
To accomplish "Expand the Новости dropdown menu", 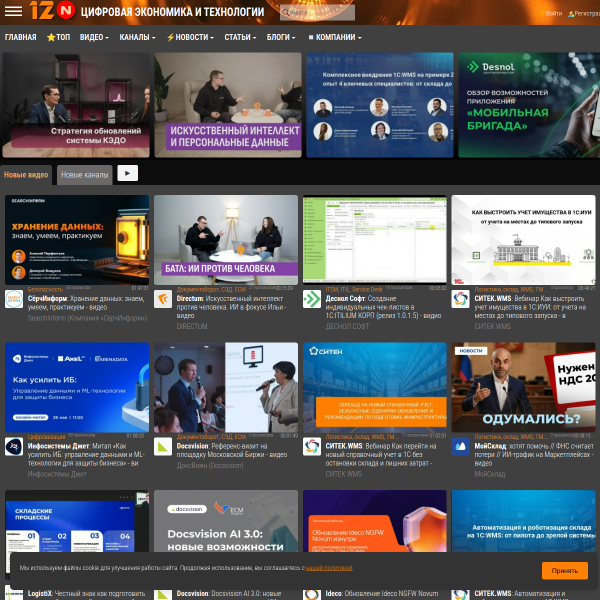I will tap(190, 37).
